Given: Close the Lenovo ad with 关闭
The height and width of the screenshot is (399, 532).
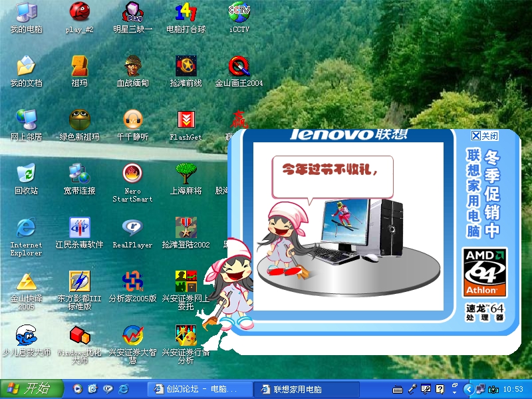Looking at the screenshot, I should (x=485, y=136).
